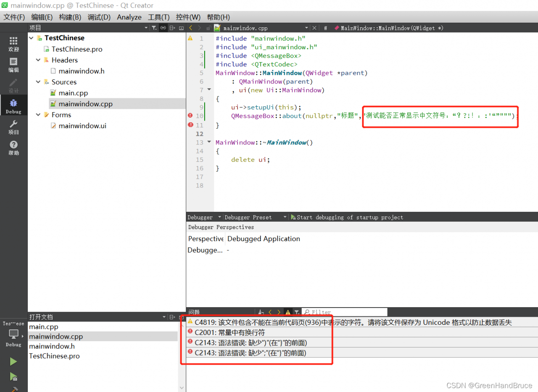Go forward in editor navigation history
The height and width of the screenshot is (392, 538).
[x=200, y=28]
